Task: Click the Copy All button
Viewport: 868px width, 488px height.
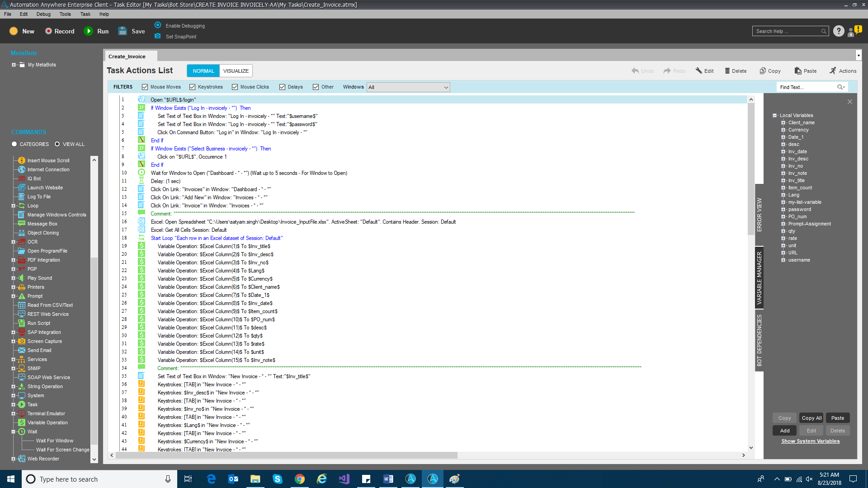Action: (811, 418)
